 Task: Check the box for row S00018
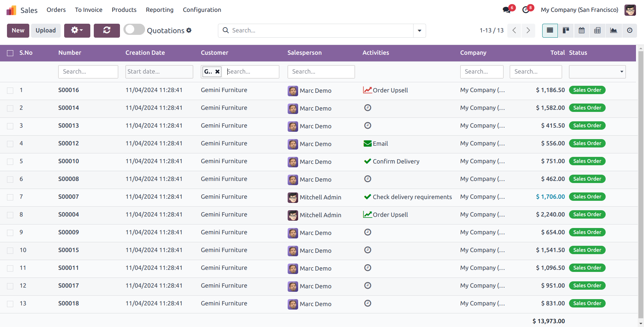(x=10, y=304)
